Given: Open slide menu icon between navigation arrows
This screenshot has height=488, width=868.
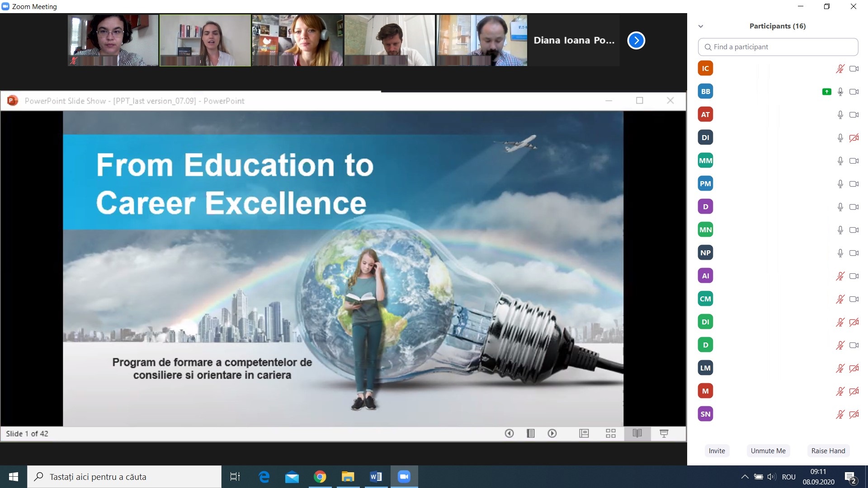Looking at the screenshot, I should [x=531, y=434].
